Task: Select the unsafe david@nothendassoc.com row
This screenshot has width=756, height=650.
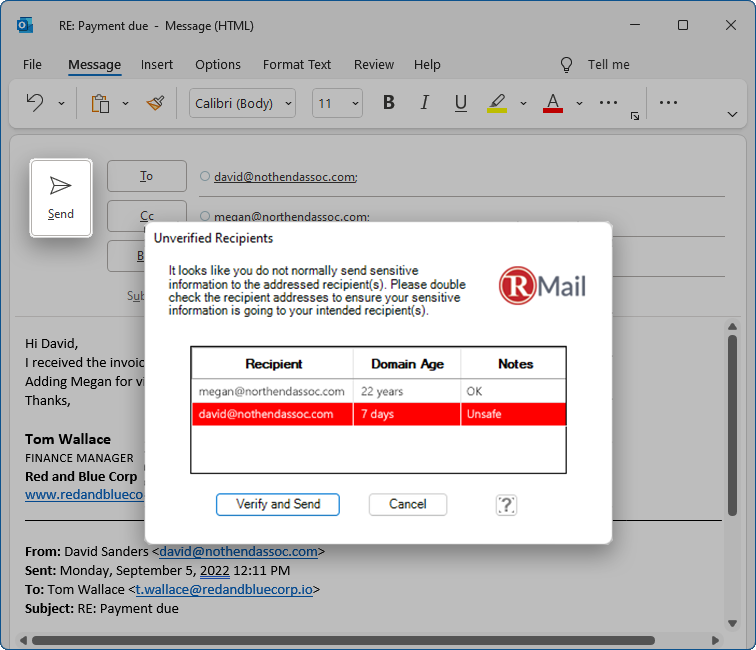Action: 378,414
